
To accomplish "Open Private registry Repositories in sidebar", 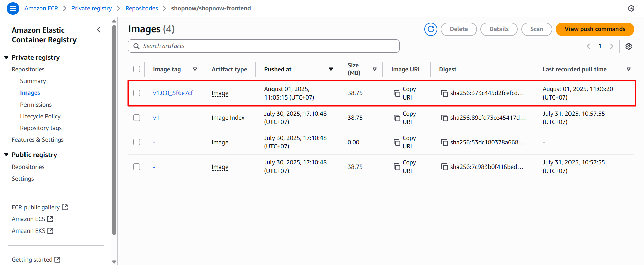I will 28,69.
